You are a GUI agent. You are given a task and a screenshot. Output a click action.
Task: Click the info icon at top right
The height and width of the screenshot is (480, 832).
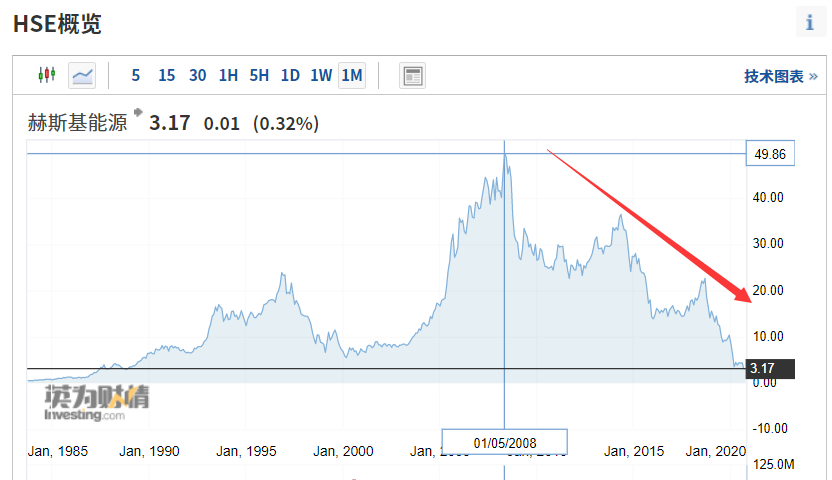pyautogui.click(x=809, y=23)
